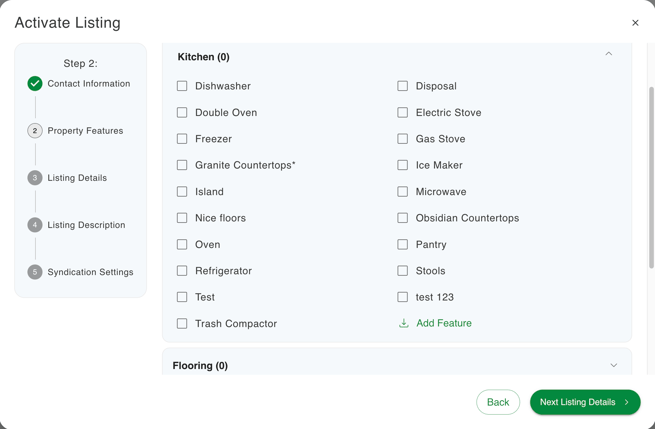Image resolution: width=655 pixels, height=429 pixels.
Task: Check the Dishwasher checkbox
Action: click(x=182, y=86)
